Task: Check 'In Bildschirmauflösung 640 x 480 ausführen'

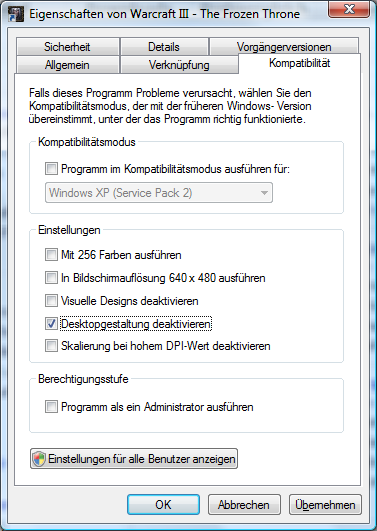Action: (51, 278)
